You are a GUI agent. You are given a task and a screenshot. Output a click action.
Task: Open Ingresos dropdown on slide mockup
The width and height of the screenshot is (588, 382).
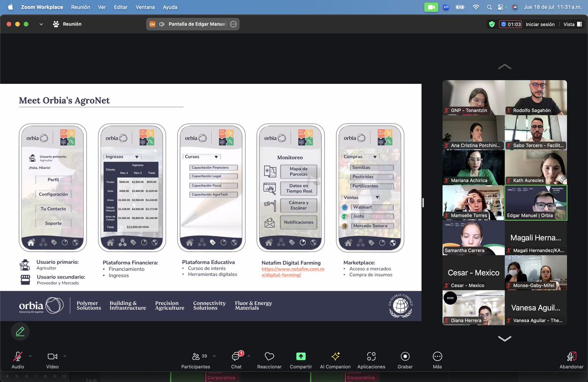122,157
